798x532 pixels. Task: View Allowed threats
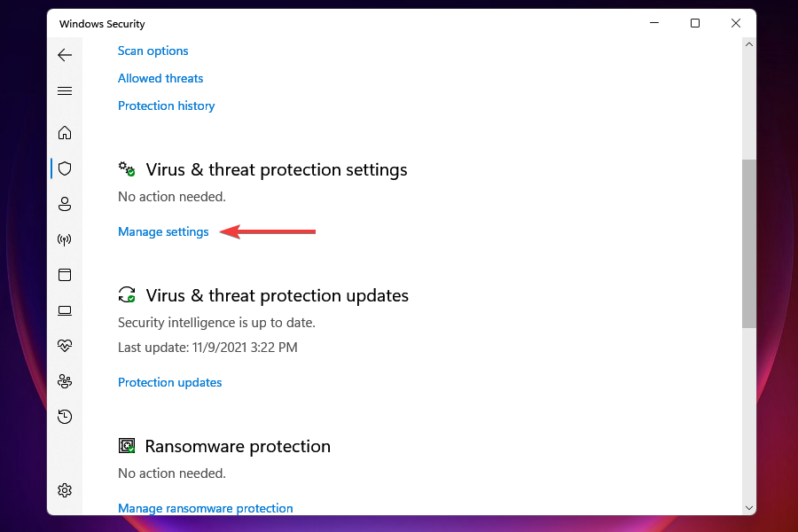(160, 78)
